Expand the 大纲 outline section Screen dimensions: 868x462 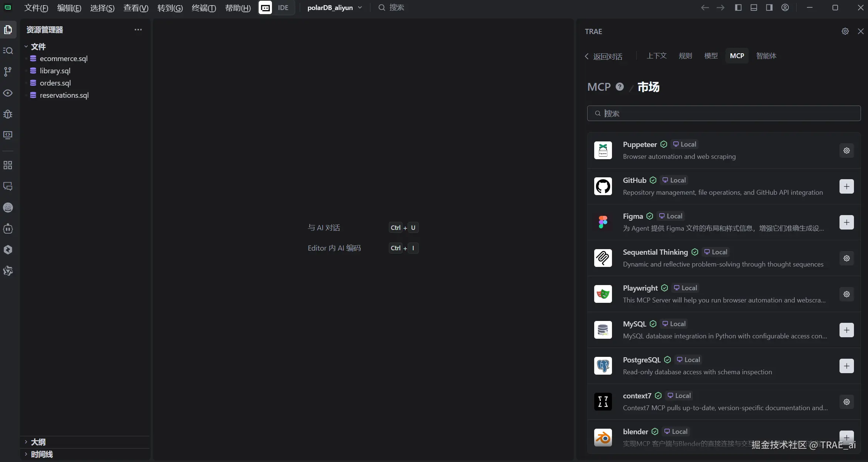(38, 442)
